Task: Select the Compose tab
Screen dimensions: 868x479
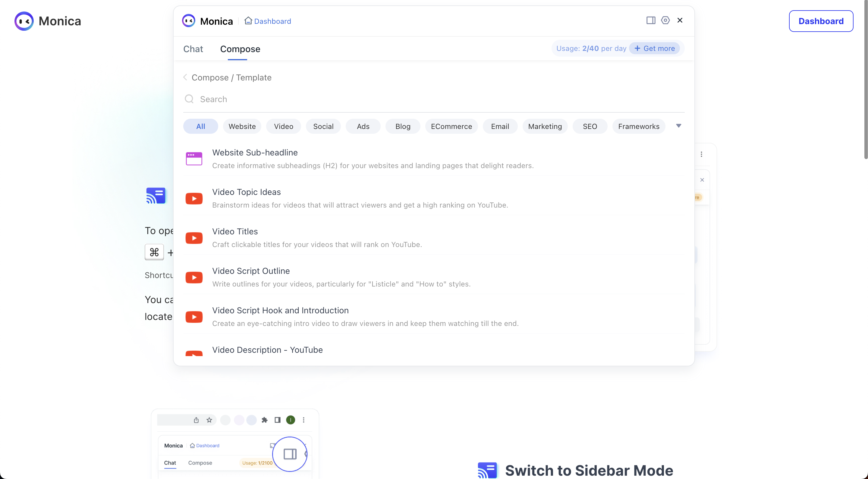Action: click(240, 49)
